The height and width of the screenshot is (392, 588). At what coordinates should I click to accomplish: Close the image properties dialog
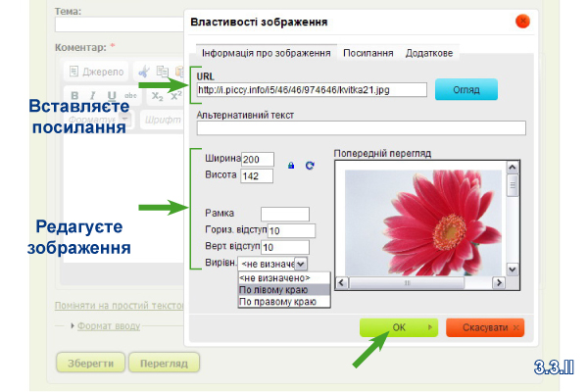click(521, 21)
